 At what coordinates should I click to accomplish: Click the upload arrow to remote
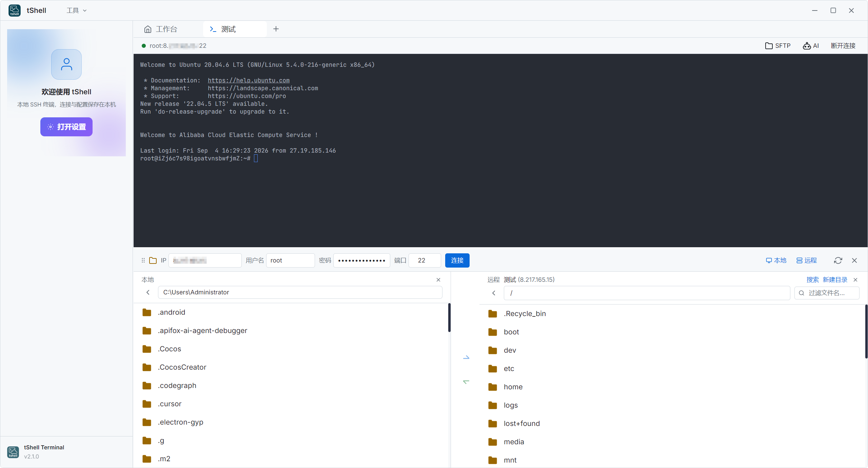pyautogui.click(x=466, y=357)
